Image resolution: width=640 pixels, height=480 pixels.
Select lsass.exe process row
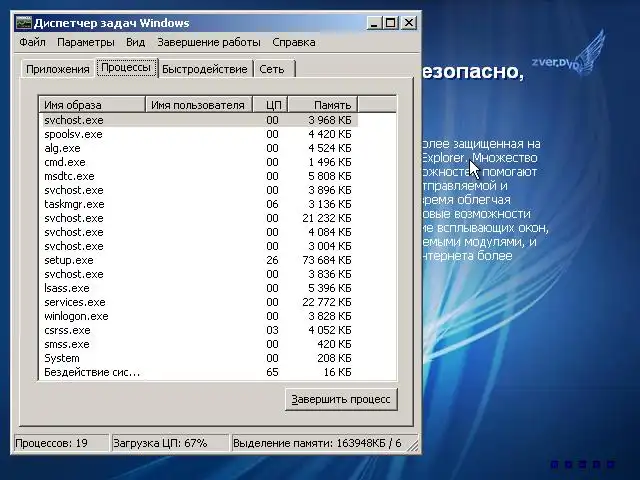coord(200,288)
